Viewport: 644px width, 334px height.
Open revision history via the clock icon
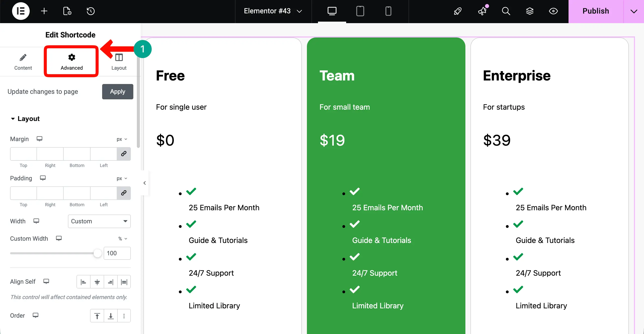(x=90, y=11)
